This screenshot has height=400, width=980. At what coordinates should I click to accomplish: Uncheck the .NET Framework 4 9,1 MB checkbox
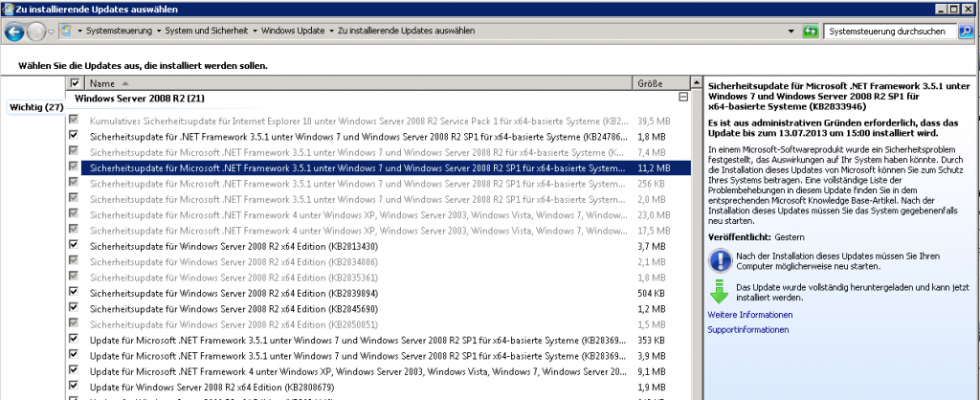(74, 370)
